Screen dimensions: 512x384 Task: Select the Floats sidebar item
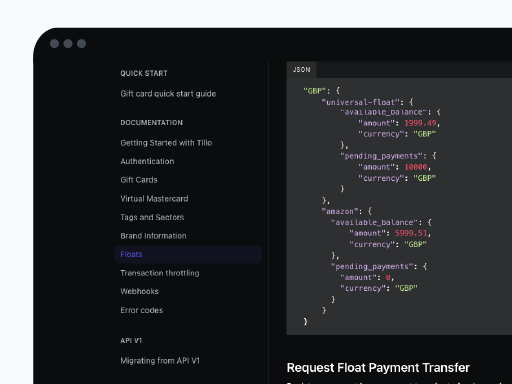(x=188, y=254)
